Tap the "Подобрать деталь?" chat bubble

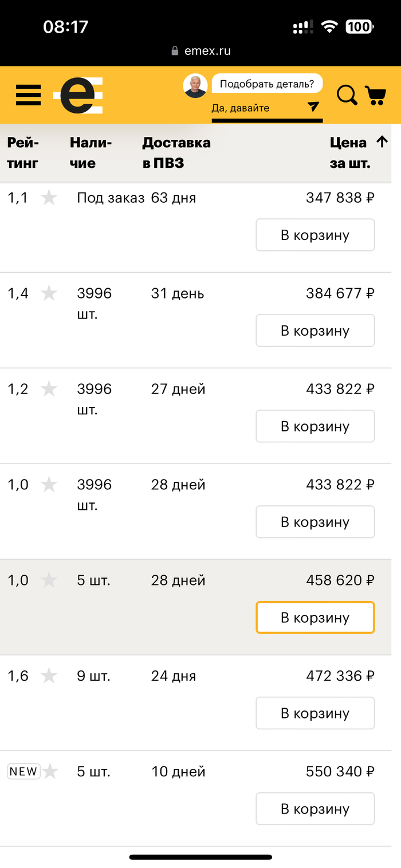click(x=267, y=84)
